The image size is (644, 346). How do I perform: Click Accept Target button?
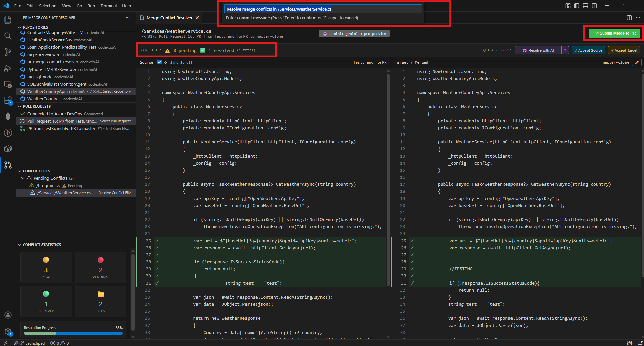coord(624,50)
